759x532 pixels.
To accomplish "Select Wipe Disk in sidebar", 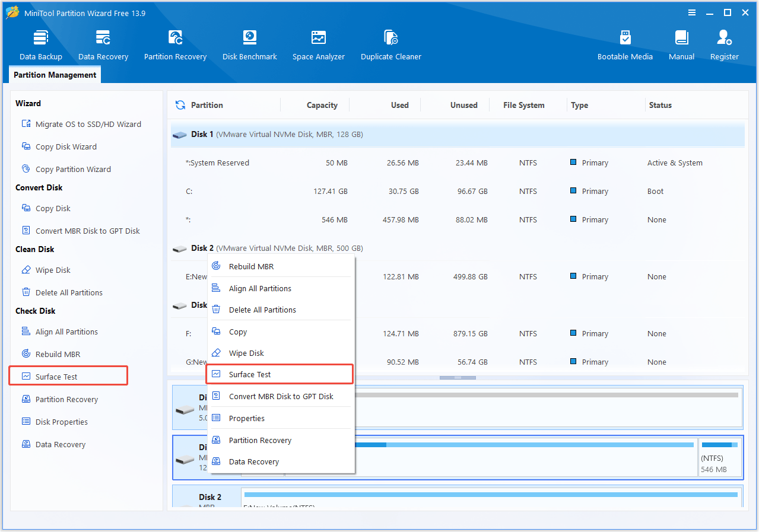I will [46, 270].
